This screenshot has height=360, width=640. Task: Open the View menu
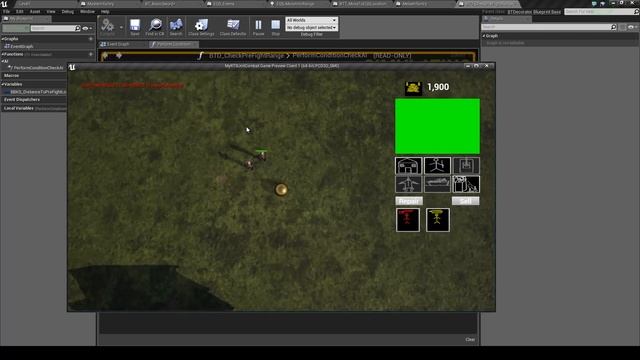[51, 11]
